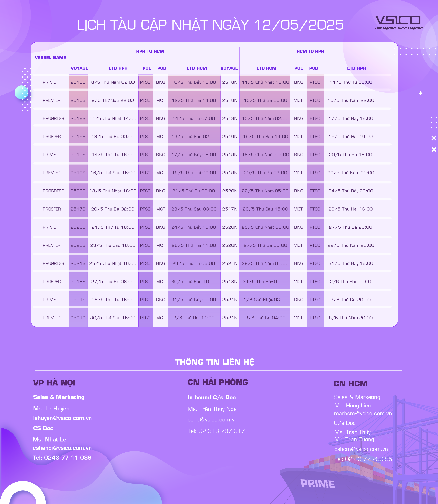Open the marhcm@vsico.com.vn email link

(363, 413)
